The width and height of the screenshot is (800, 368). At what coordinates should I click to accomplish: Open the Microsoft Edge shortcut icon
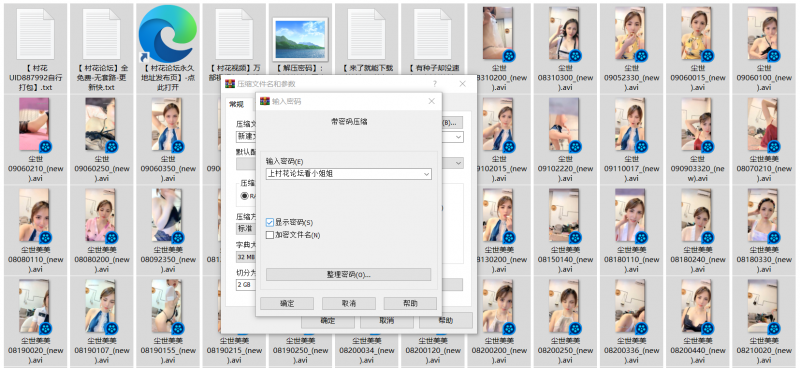pyautogui.click(x=168, y=34)
